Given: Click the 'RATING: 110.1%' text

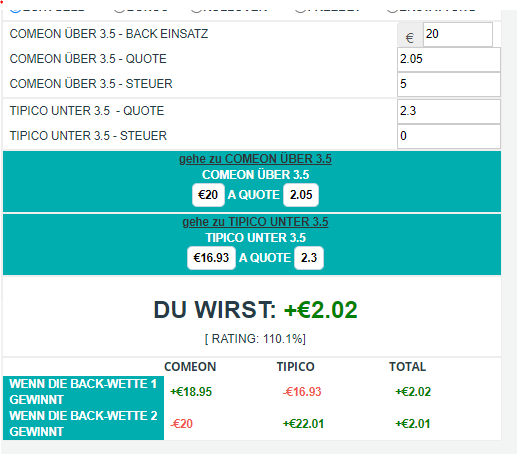Looking at the screenshot, I should [x=255, y=339].
